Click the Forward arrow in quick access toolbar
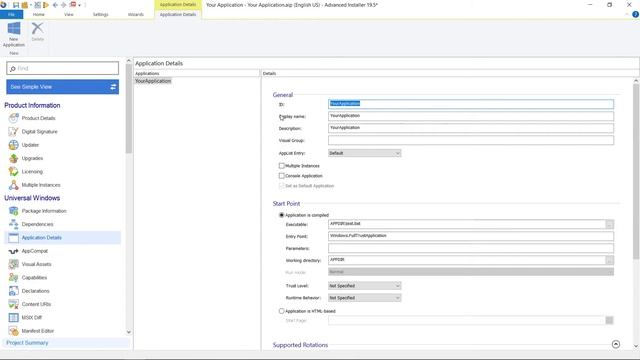The height and width of the screenshot is (360, 640). [x=63, y=5]
